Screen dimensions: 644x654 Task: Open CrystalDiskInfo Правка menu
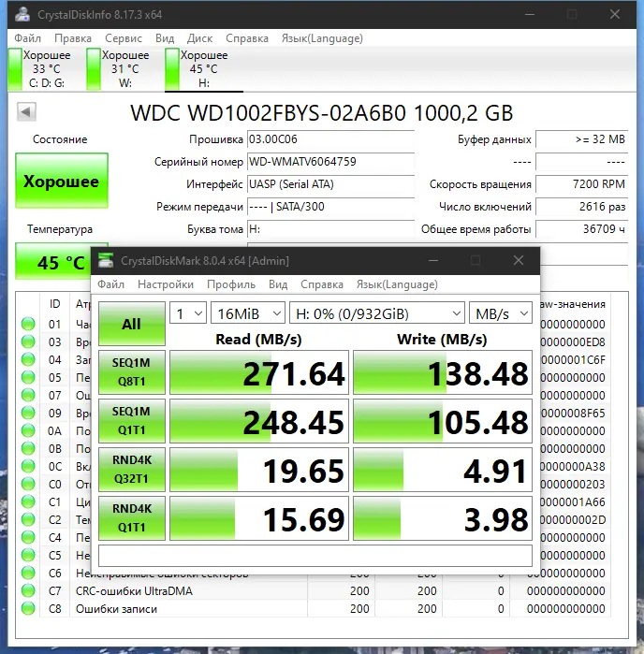pyautogui.click(x=73, y=38)
